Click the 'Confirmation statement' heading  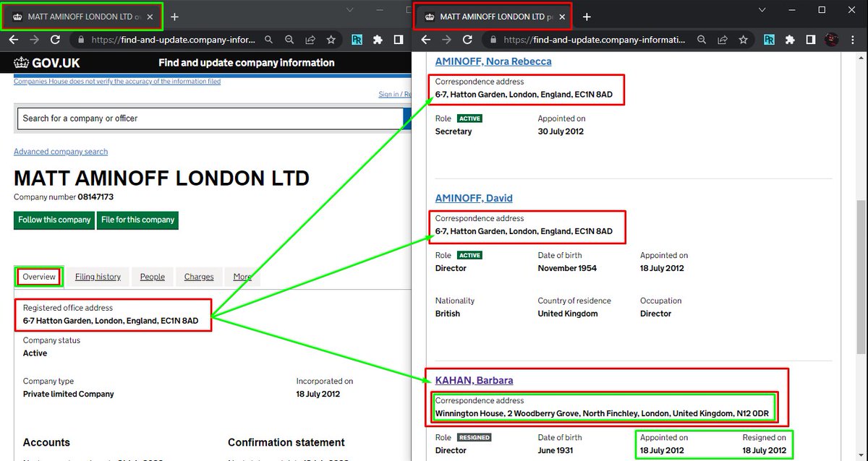coord(286,442)
